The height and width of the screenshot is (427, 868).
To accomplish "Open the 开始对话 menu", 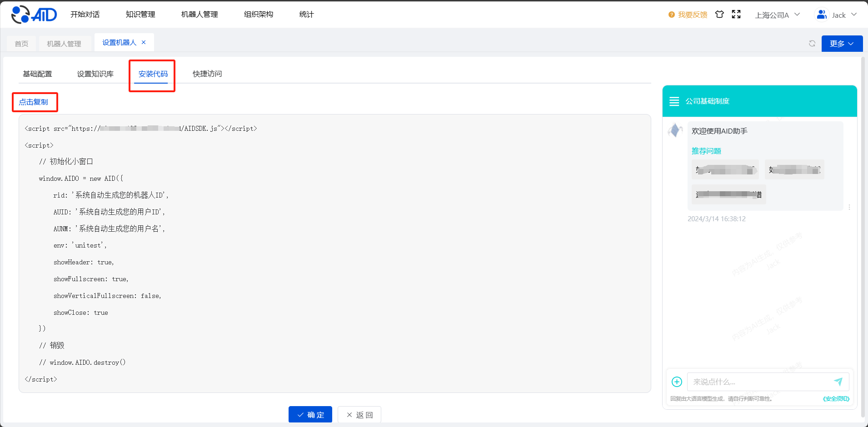I will [85, 15].
